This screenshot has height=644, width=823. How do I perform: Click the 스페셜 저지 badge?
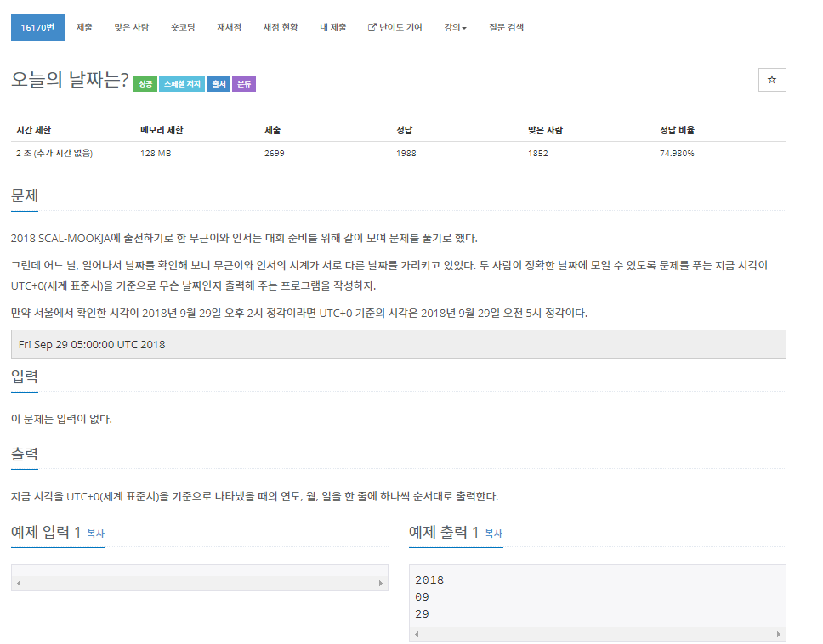click(x=182, y=84)
